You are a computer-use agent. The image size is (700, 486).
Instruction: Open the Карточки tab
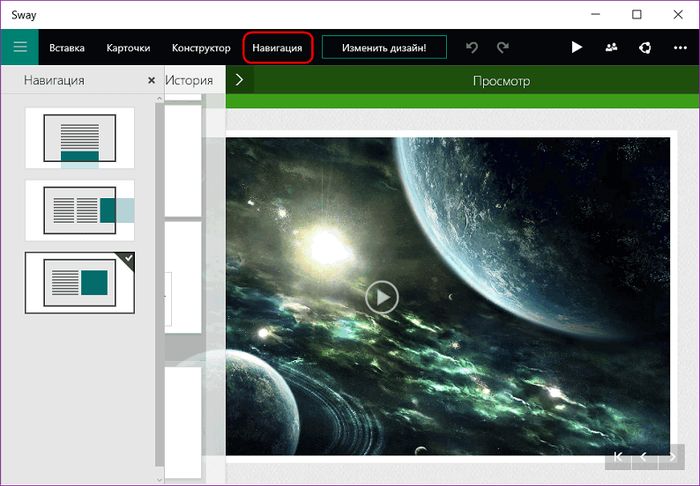[128, 48]
